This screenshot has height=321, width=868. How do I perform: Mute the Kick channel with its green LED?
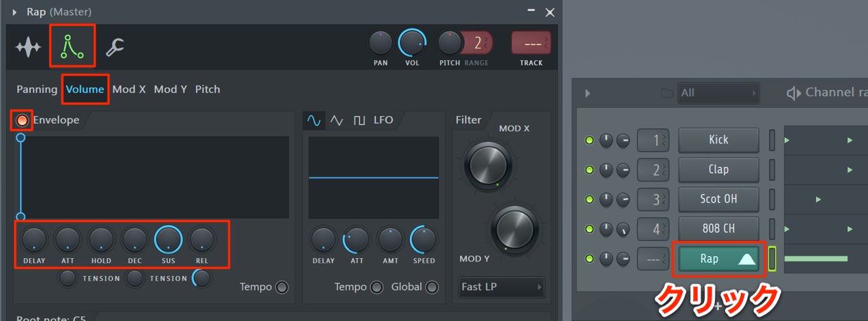pyautogui.click(x=589, y=141)
